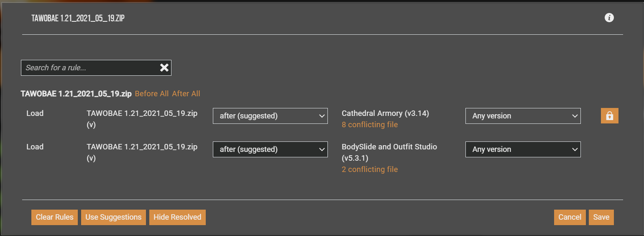Select the dialog title 'TAWOBAE 1.21_2021_05_19.ZIP'
Viewport: 644px width, 236px height.
(78, 18)
